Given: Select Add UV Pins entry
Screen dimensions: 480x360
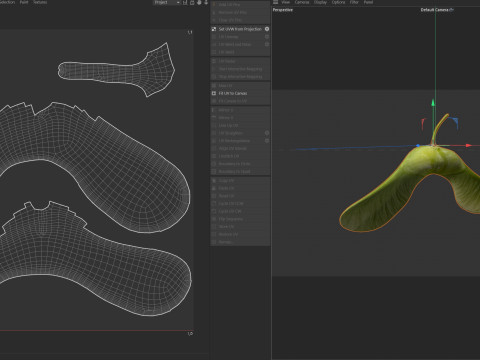Looking at the screenshot, I should tap(229, 5).
